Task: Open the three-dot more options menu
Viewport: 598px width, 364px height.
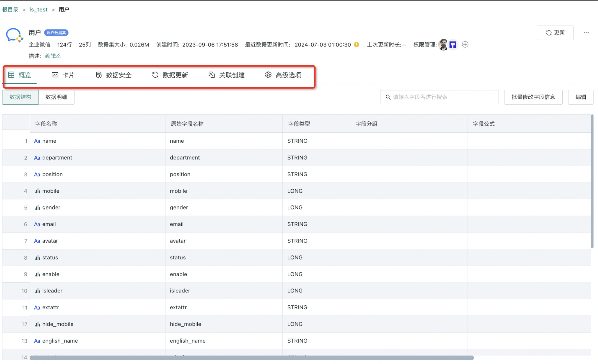Action: [586, 33]
